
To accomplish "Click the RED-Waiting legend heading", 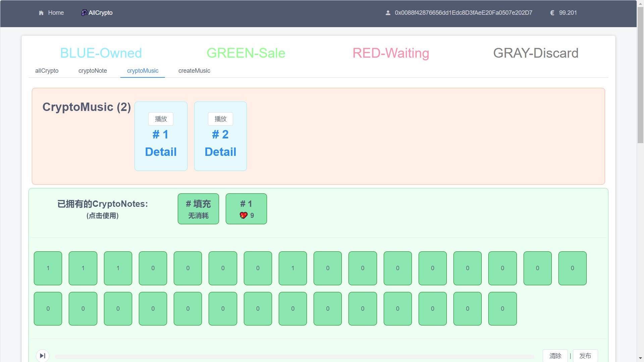I will (391, 53).
